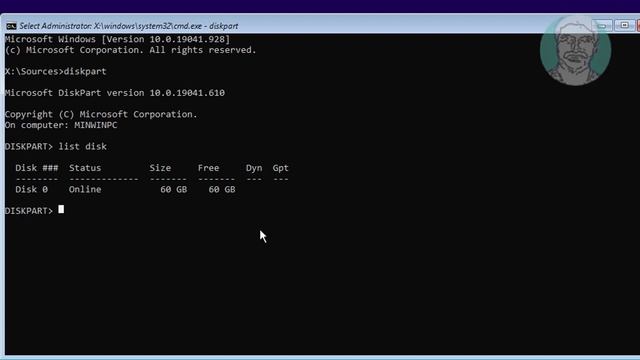This screenshot has width=640, height=360.
Task: Click the '60 GB' value under Size
Action: [x=173, y=189]
